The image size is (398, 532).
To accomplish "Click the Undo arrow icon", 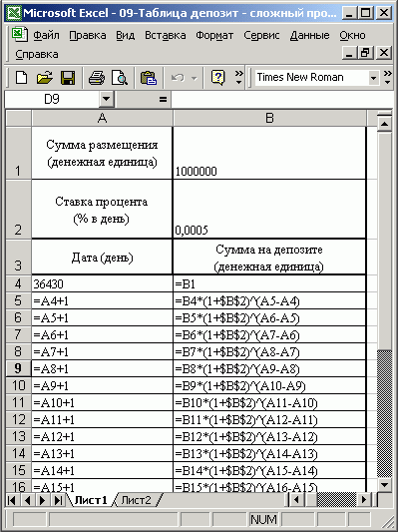I will tap(178, 78).
